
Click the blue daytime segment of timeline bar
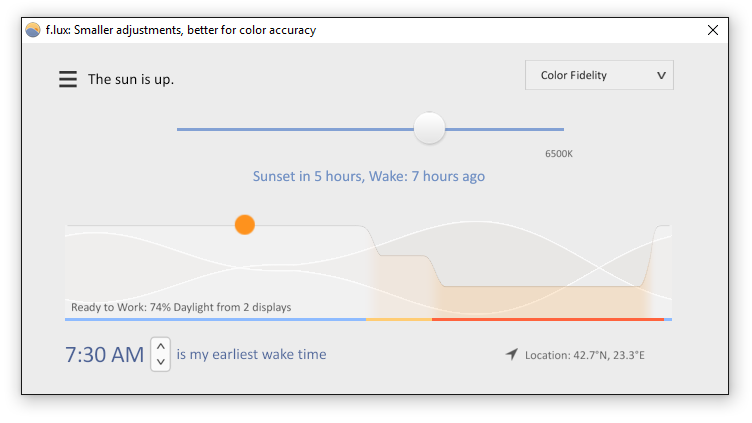point(215,319)
